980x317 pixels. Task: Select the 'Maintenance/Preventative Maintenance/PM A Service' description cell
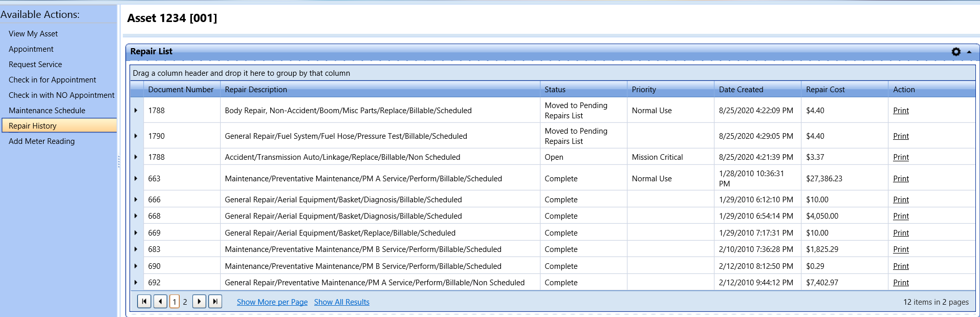pyautogui.click(x=380, y=179)
